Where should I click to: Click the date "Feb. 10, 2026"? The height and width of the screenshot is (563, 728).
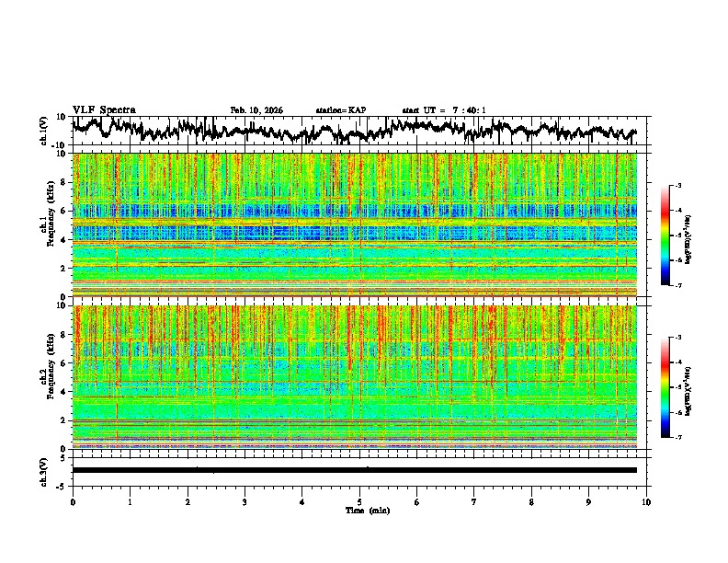[x=256, y=110]
